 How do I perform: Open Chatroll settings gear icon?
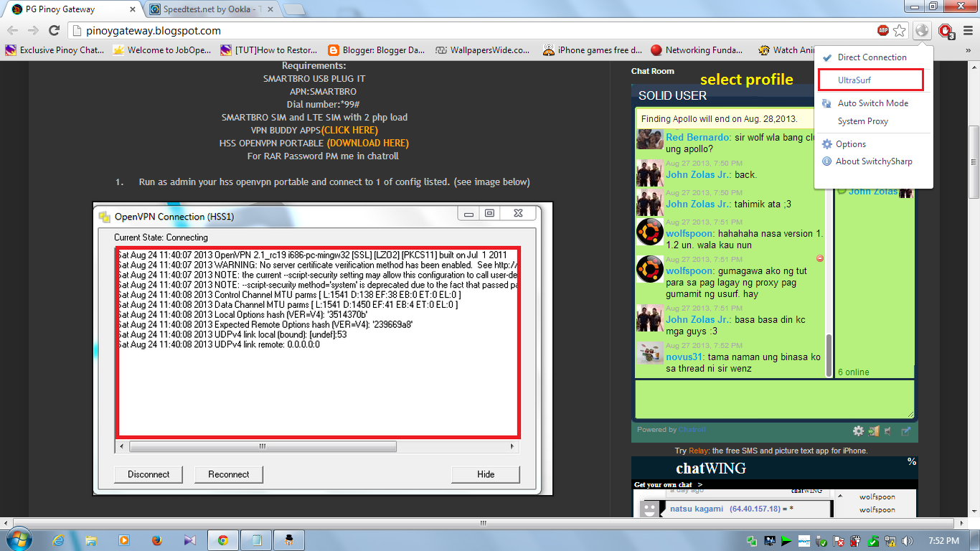pos(858,430)
